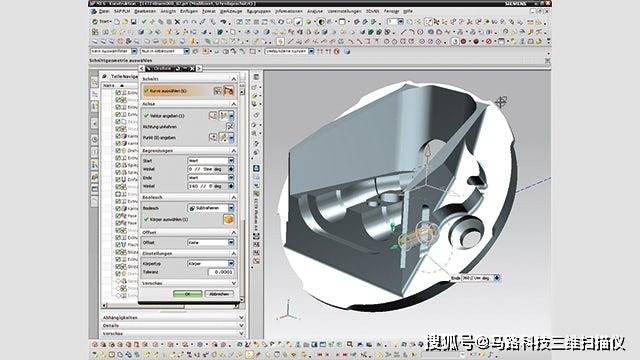Click the orange curve icon in Schnitt

[229, 90]
